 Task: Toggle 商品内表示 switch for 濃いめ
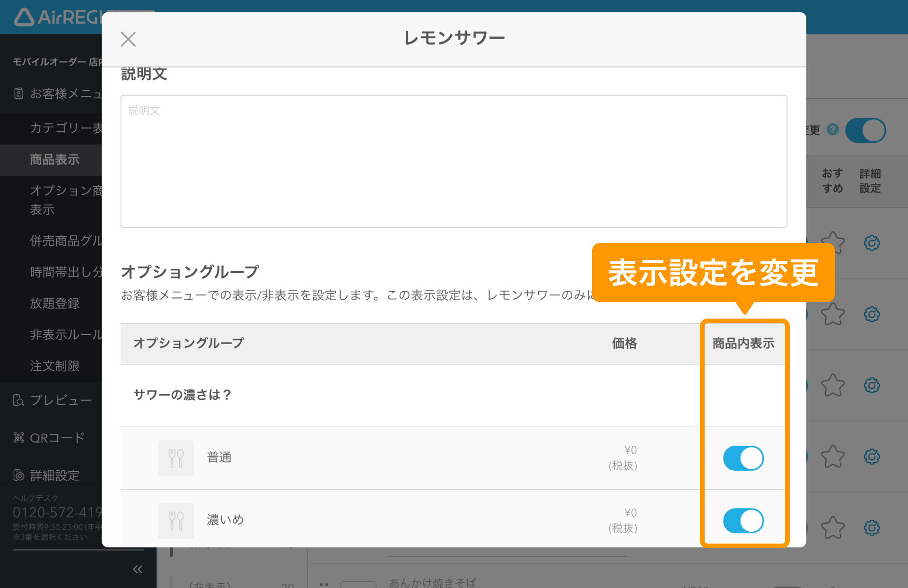tap(743, 520)
